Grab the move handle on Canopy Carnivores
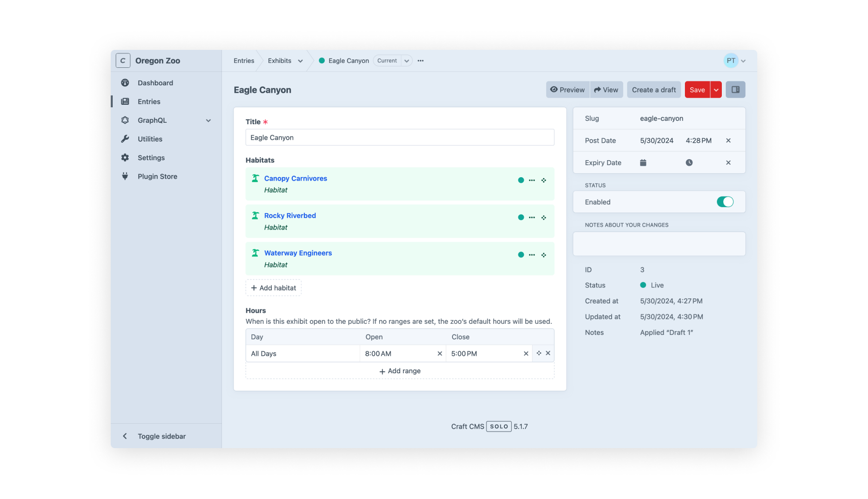The width and height of the screenshot is (868, 499). point(544,180)
